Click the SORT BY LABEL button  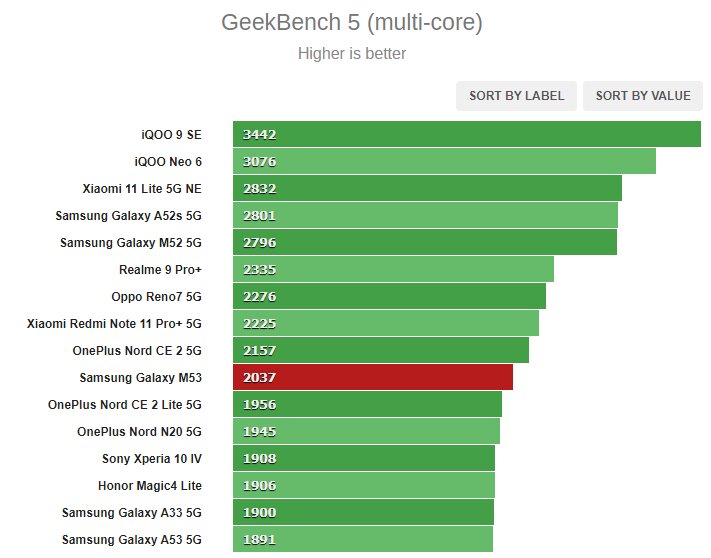pos(516,96)
